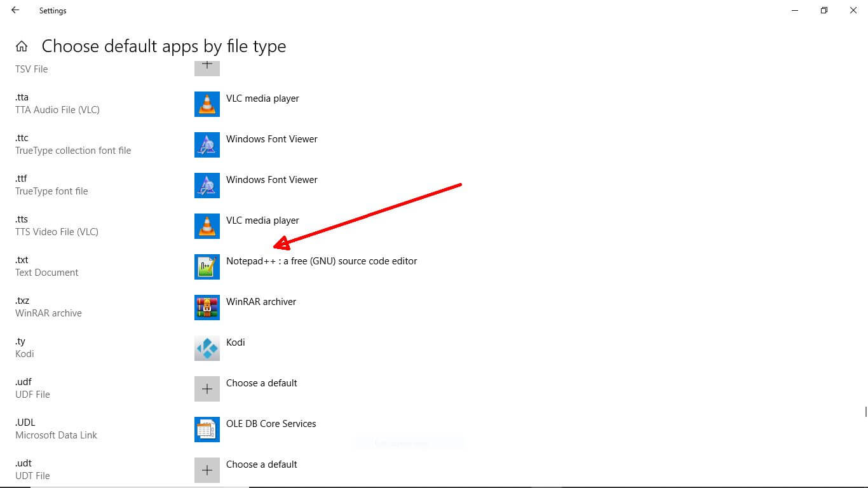Screen dimensions: 868x488
Task: Click the TSV File description
Action: tap(32, 69)
